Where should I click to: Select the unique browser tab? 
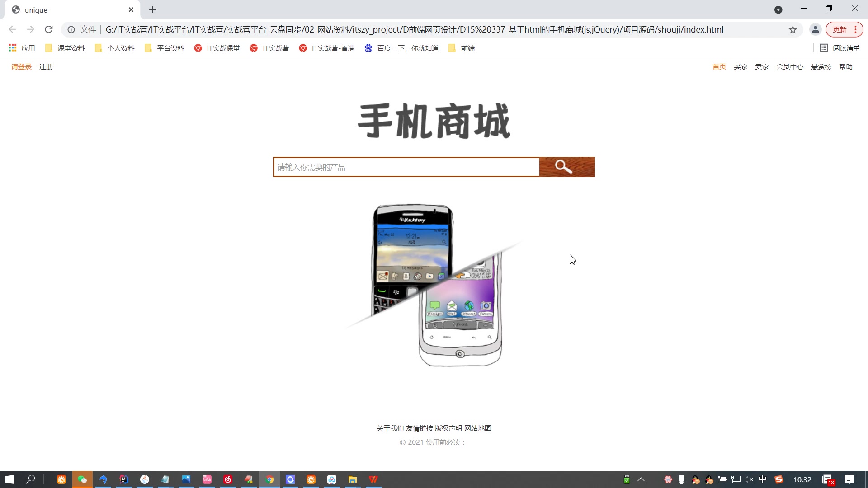pos(72,10)
